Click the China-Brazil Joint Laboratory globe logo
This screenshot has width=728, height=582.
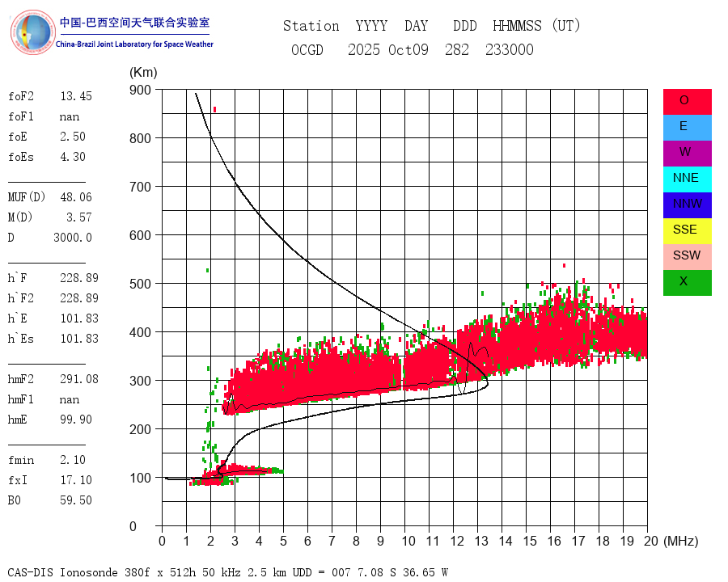32,32
